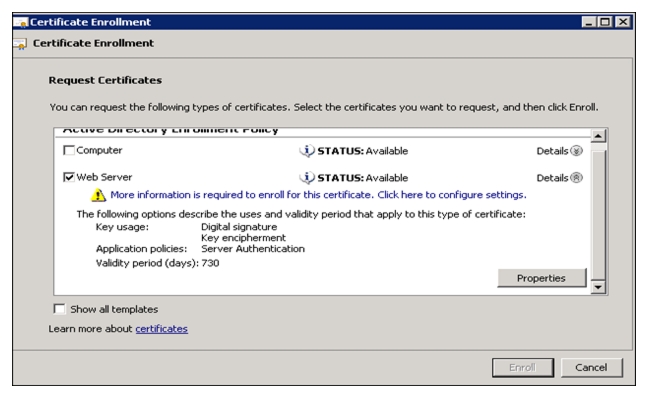Click the certificate icon beside Certificate Enrollment heading
This screenshot has height=399, width=649.
point(20,44)
